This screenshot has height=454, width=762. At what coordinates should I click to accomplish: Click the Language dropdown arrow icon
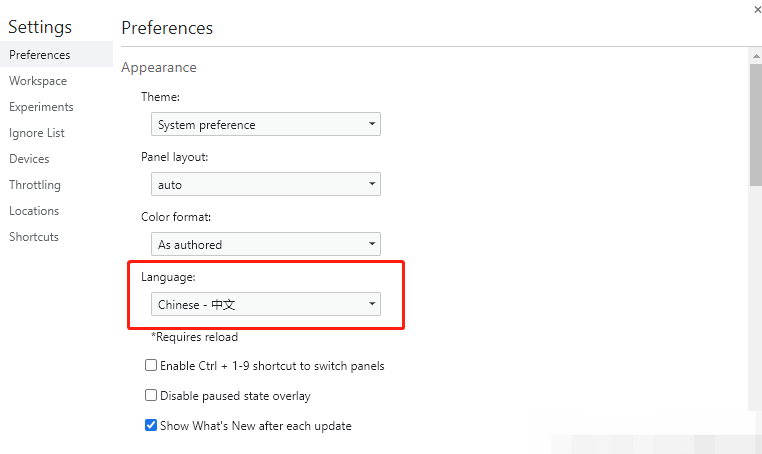372,304
